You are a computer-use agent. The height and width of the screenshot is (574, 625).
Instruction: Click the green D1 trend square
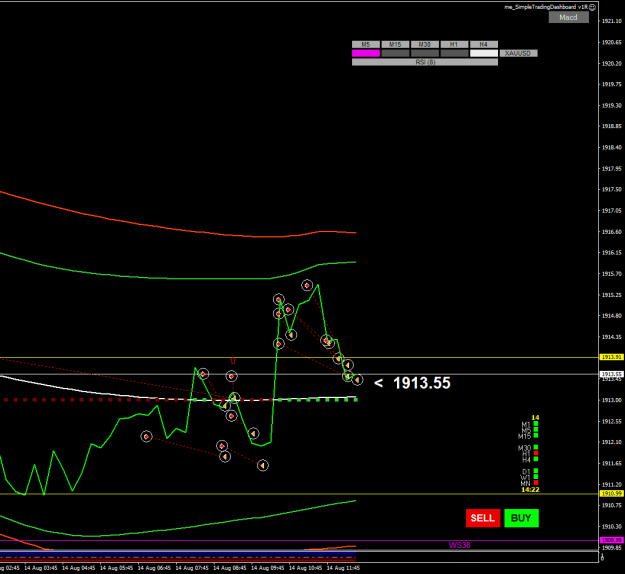pyautogui.click(x=536, y=471)
